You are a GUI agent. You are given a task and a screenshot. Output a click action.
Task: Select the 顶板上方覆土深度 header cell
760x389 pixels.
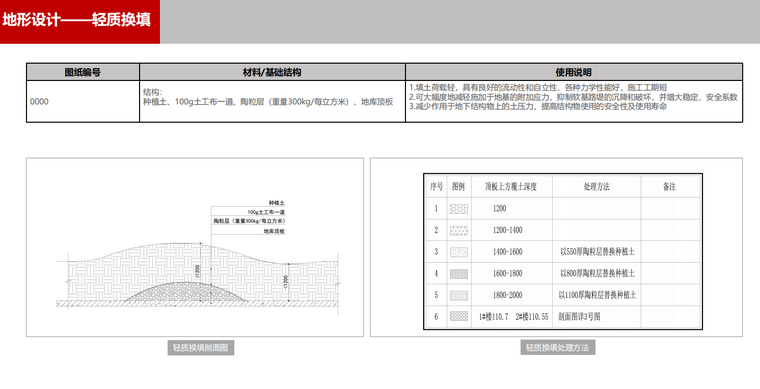click(x=511, y=187)
